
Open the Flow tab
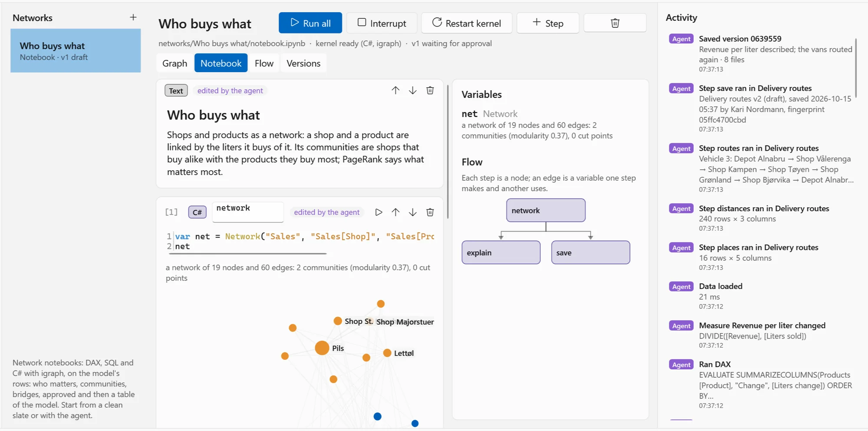(x=264, y=63)
